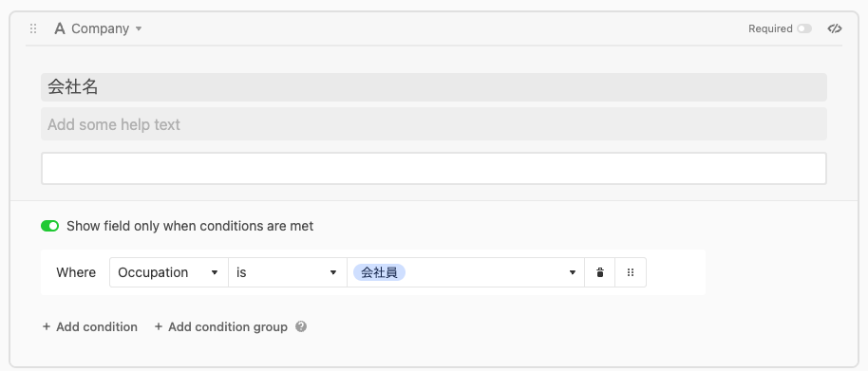
Task: Open the 'is' operator dropdown
Action: (x=288, y=272)
